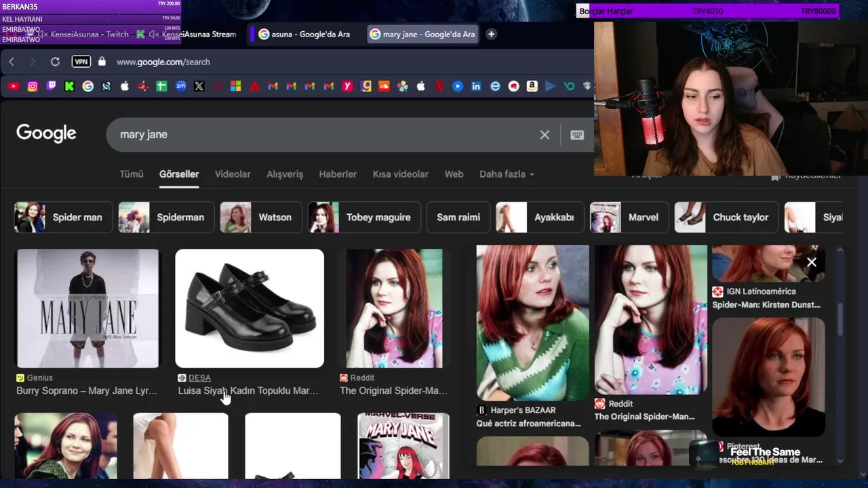Reload the page with refresh icon
The width and height of the screenshot is (868, 488).
pyautogui.click(x=55, y=62)
